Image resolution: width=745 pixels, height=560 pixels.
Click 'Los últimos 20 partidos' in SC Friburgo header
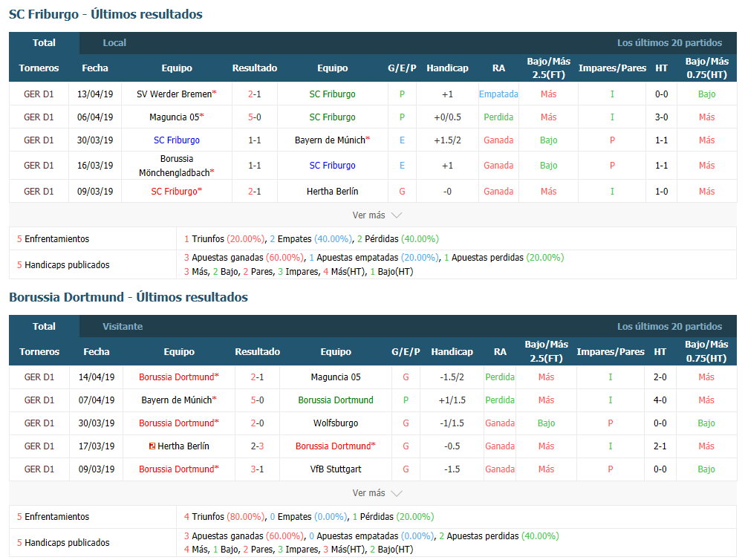pyautogui.click(x=669, y=43)
